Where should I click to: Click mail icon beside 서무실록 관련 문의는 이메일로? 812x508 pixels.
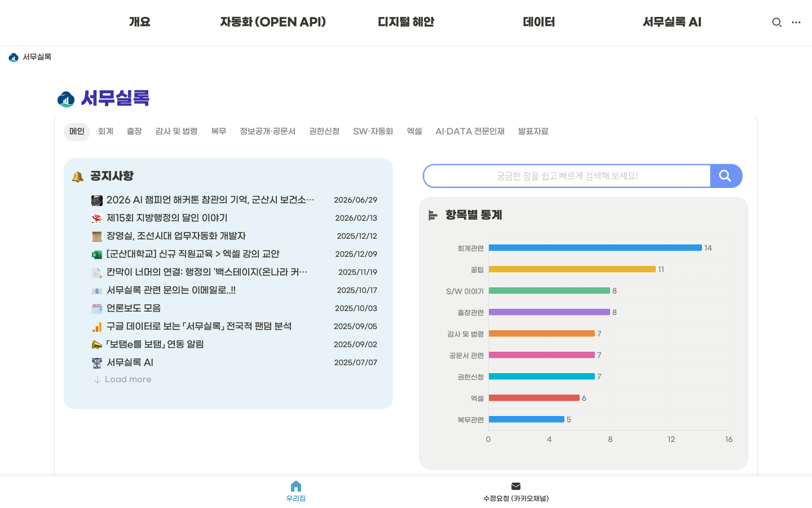(97, 291)
